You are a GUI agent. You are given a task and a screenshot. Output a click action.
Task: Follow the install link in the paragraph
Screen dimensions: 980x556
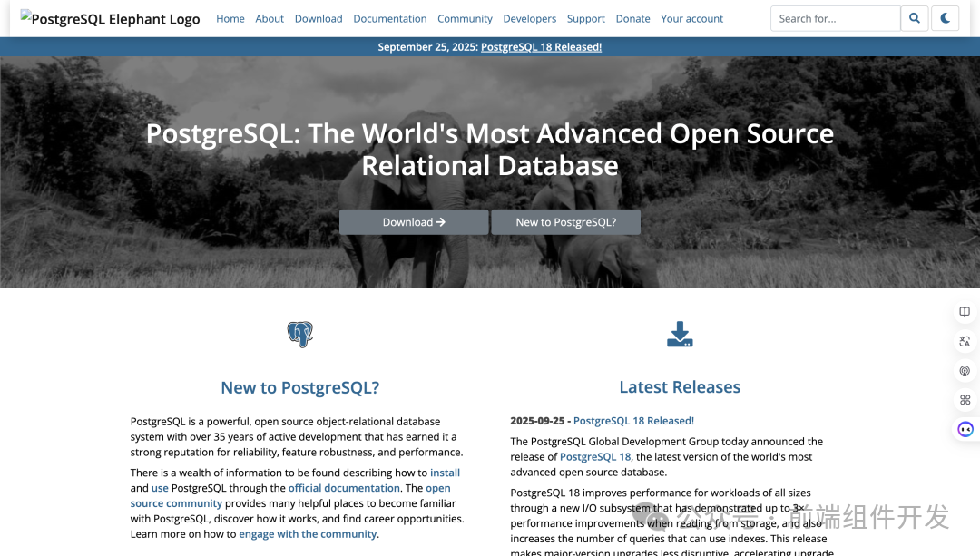click(445, 473)
